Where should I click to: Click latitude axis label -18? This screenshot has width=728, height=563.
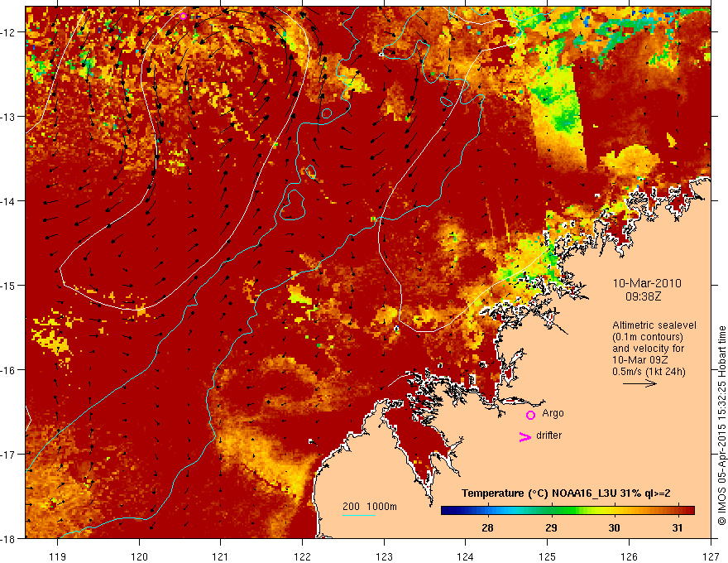[8, 538]
